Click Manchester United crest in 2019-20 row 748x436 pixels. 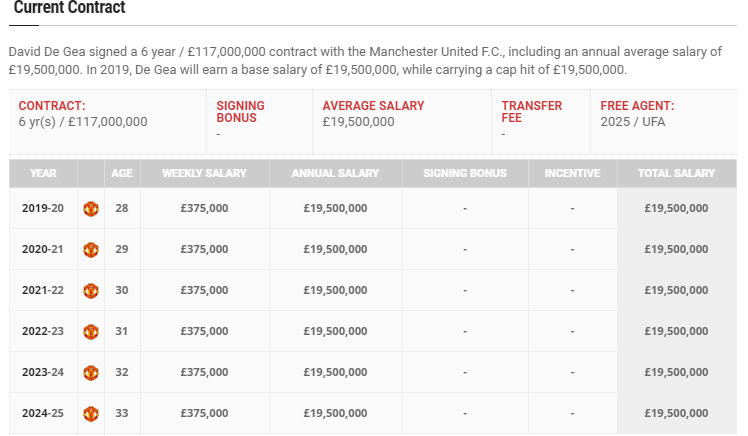(91, 208)
